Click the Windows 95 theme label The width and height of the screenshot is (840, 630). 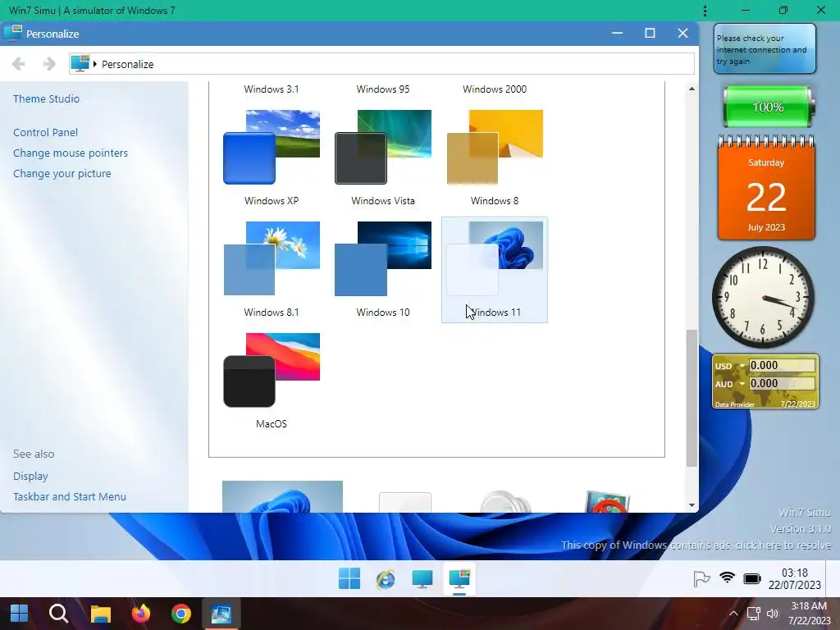383,89
